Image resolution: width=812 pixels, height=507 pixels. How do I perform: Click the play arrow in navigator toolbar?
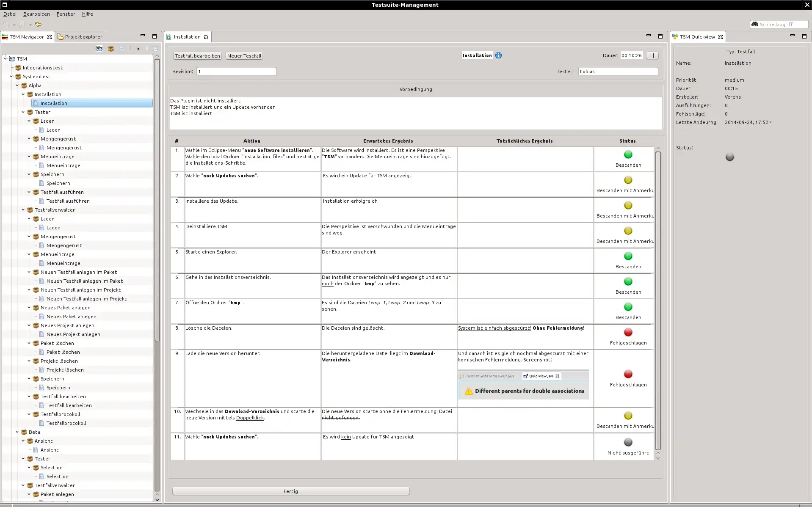click(138, 49)
